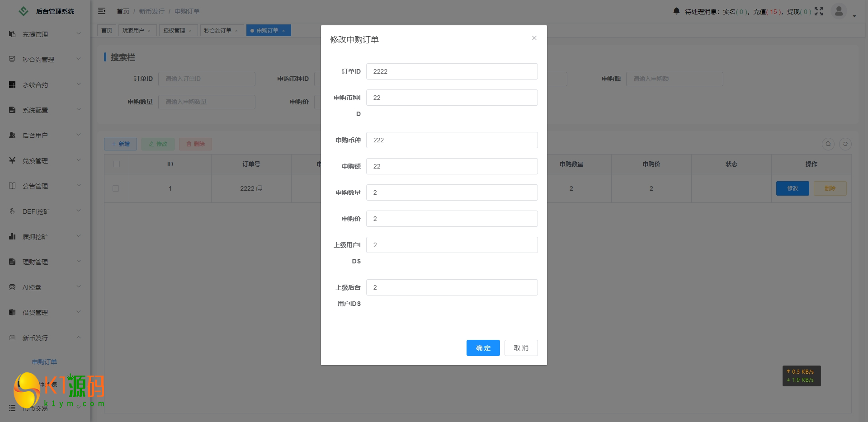Check the checkbox for row ID 1

coord(116,188)
